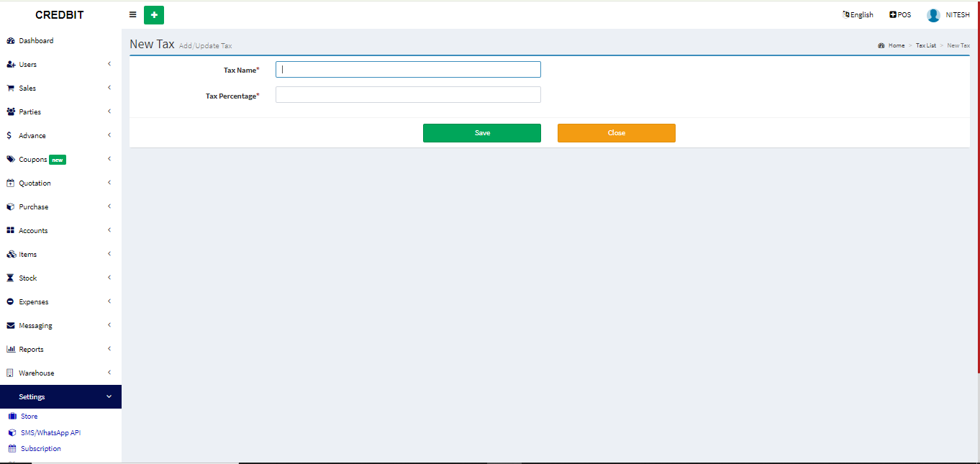Click the Items cubes icon

pyautogui.click(x=11, y=255)
